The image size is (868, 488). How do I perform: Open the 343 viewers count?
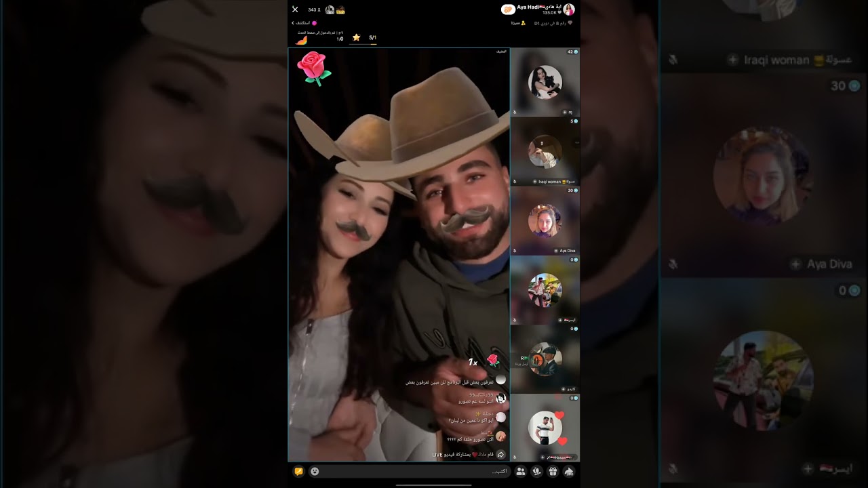tap(314, 9)
